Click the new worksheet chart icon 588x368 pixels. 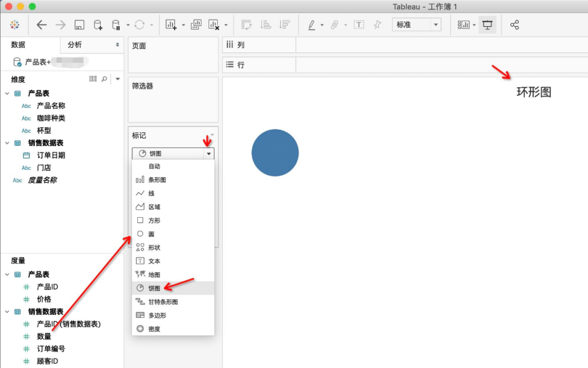pyautogui.click(x=171, y=25)
